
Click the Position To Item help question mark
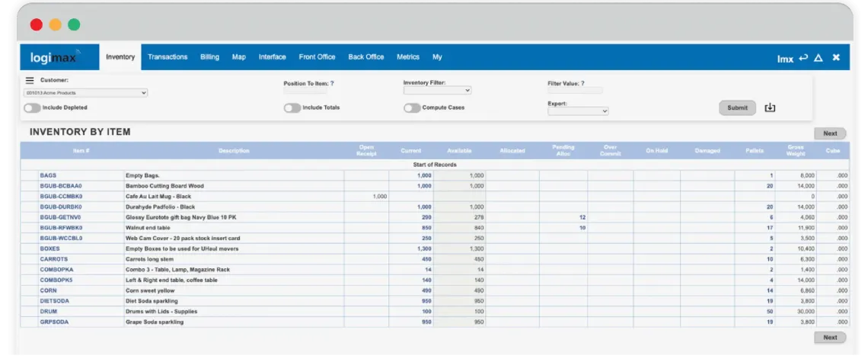(332, 83)
